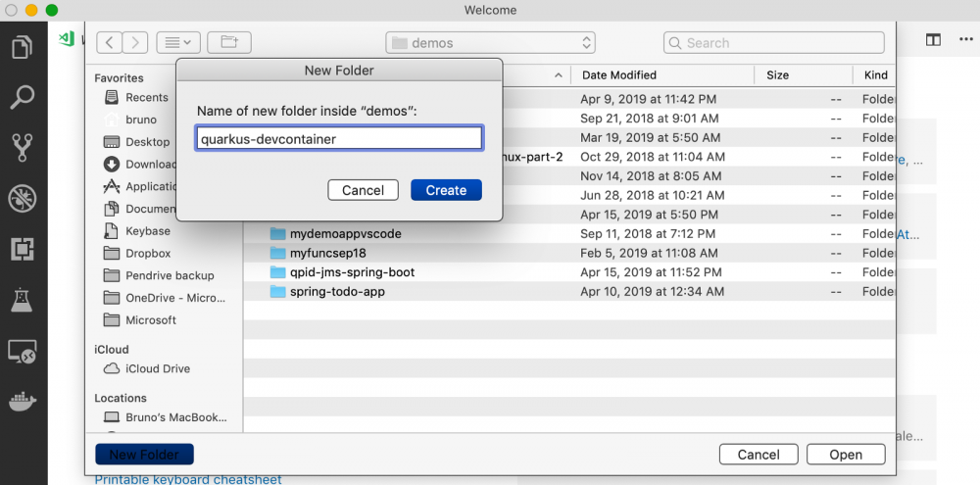Open the VS Code Explorer view

point(23,47)
